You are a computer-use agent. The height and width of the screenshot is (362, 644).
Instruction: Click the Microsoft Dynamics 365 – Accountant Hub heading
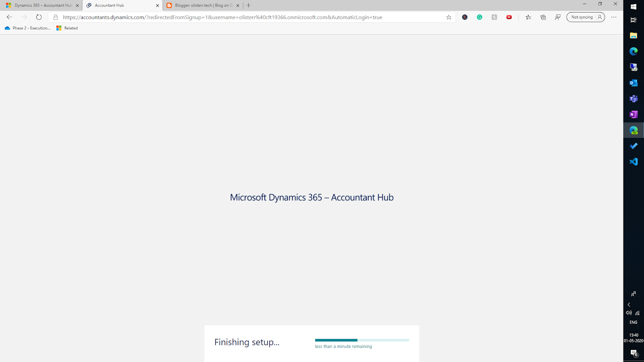point(312,197)
